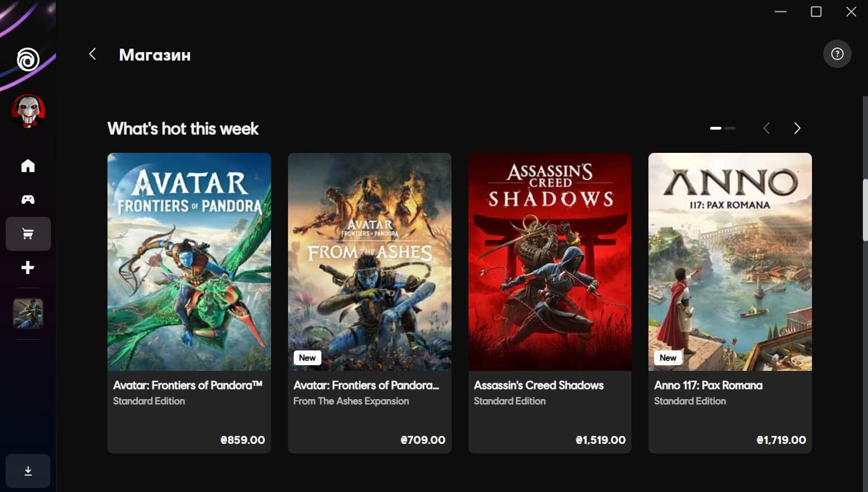Image resolution: width=868 pixels, height=492 pixels.
Task: Click the Anno 117: Pax Romana title
Action: [x=708, y=386]
